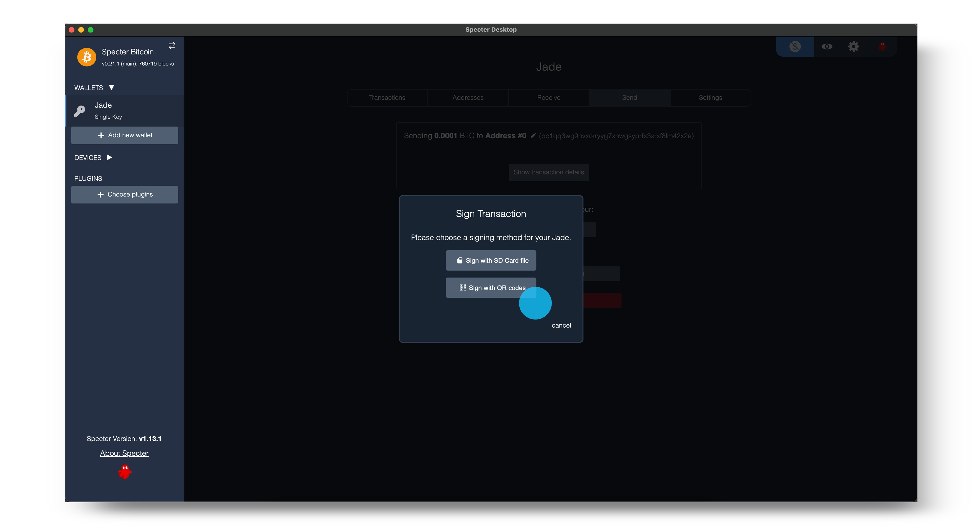Open the wallet Settings tab
The image size is (980, 528).
click(710, 97)
